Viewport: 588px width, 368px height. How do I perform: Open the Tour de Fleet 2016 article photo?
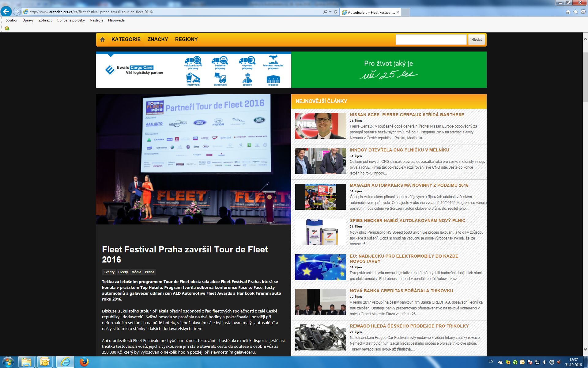coord(193,159)
